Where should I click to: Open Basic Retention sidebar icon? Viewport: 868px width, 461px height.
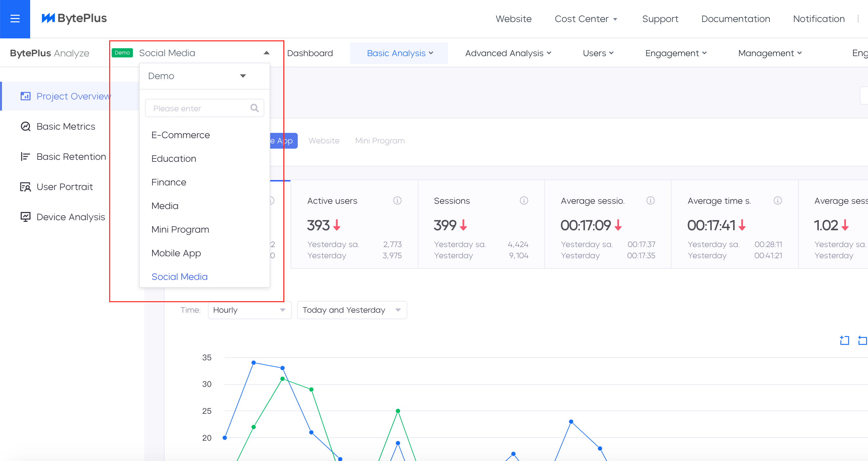pos(25,157)
